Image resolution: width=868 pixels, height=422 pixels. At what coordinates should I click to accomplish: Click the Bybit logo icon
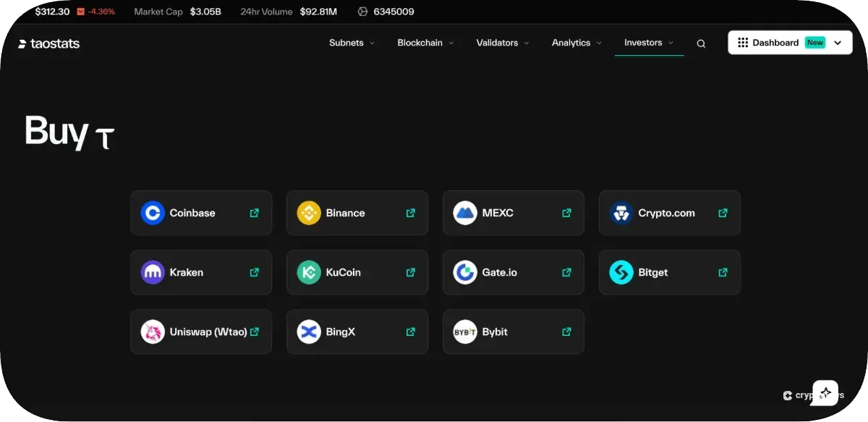pos(465,332)
